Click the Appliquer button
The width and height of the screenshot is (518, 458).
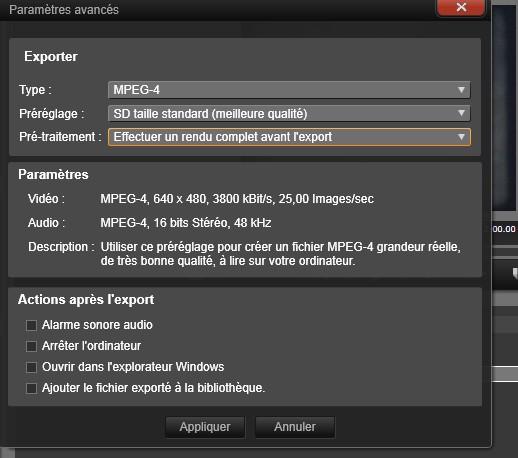(x=205, y=427)
